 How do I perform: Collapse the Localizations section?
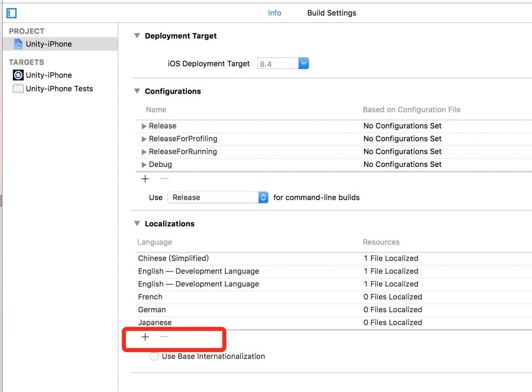pyautogui.click(x=137, y=223)
